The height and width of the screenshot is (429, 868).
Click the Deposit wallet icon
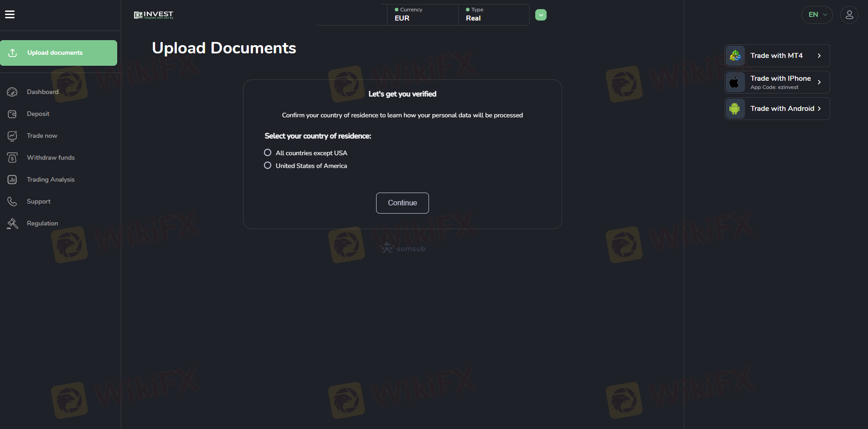(12, 114)
